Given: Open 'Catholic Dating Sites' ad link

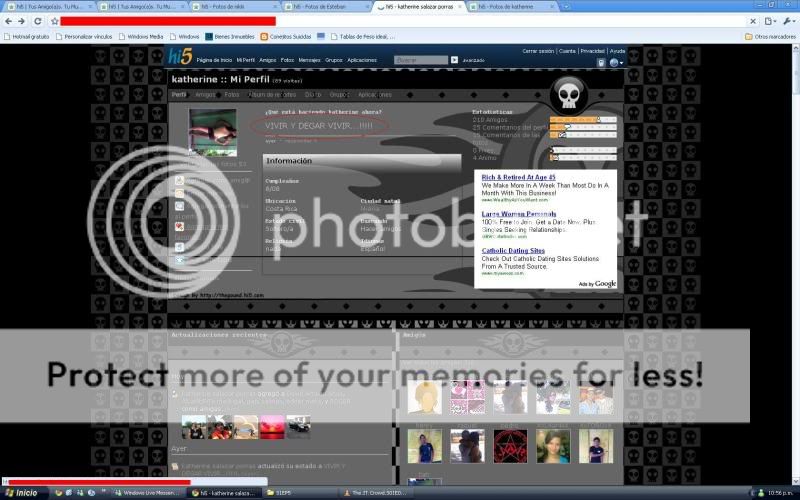Looking at the screenshot, I should coord(513,250).
